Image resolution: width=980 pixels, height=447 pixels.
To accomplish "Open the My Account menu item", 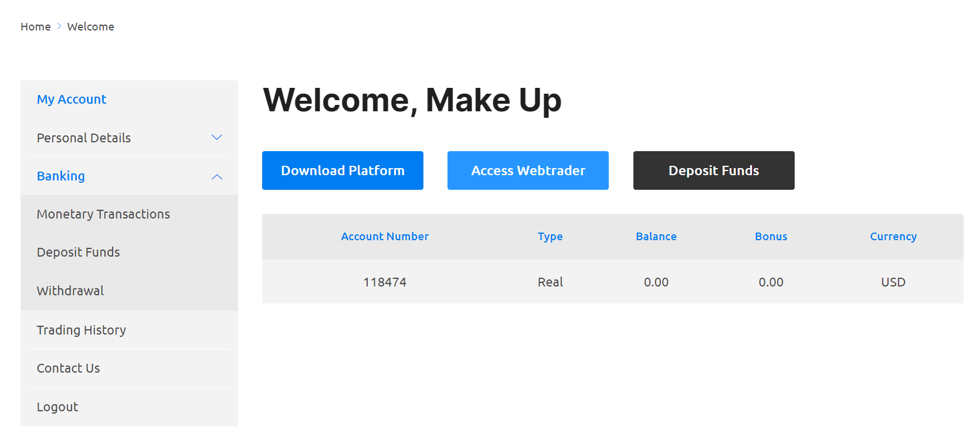I will pos(72,100).
